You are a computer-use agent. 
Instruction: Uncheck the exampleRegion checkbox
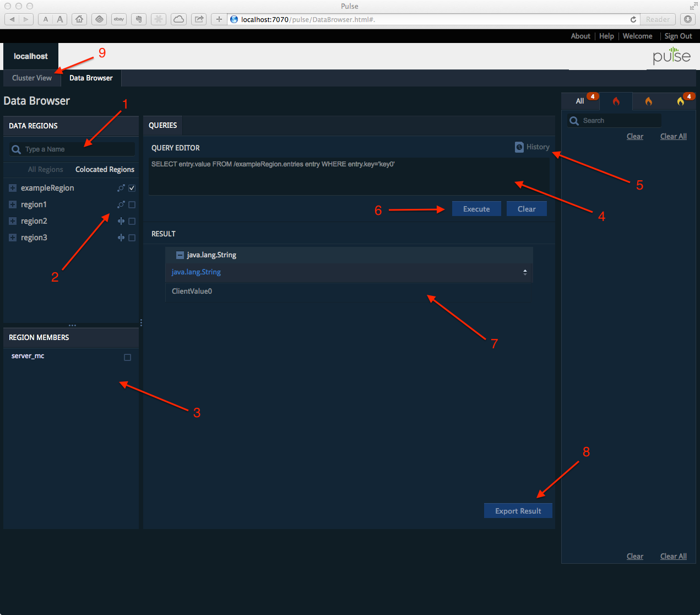(x=132, y=188)
